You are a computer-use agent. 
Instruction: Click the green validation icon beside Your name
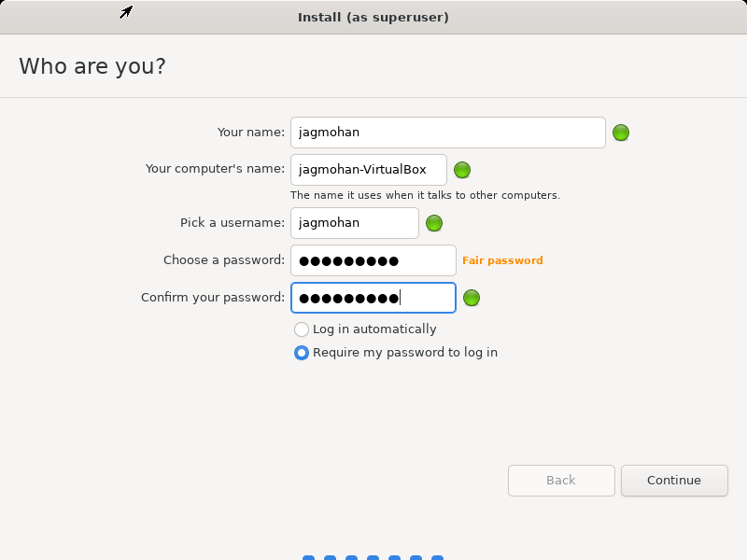click(x=621, y=133)
